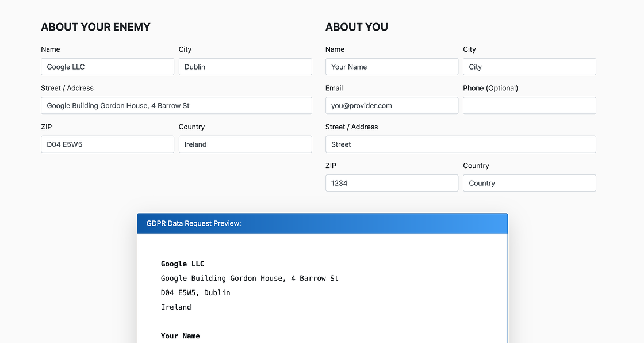Focus the About You Street field
644x343 pixels.
tap(461, 144)
